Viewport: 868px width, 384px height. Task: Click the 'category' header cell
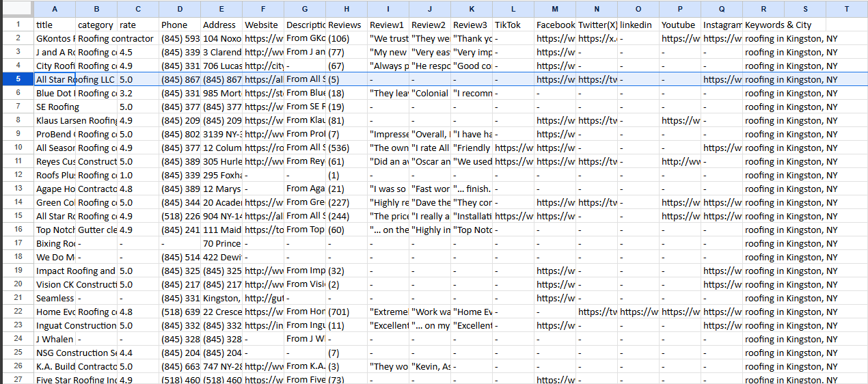click(96, 25)
